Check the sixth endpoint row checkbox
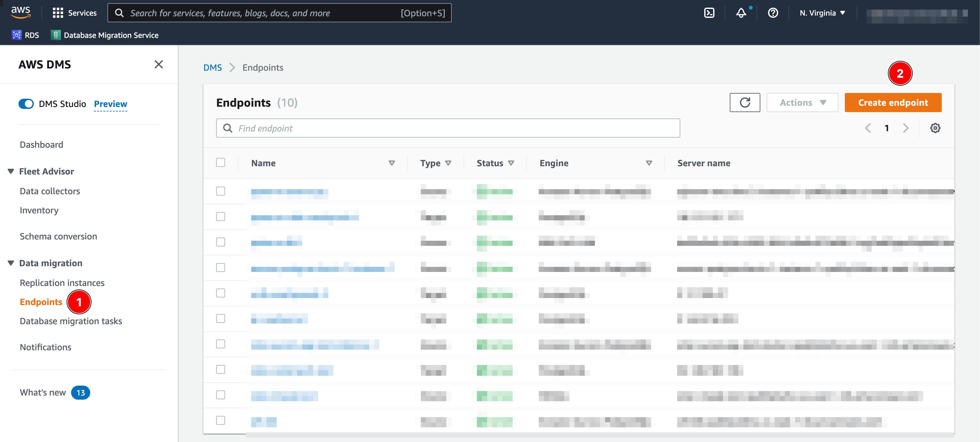980x442 pixels. (x=221, y=318)
